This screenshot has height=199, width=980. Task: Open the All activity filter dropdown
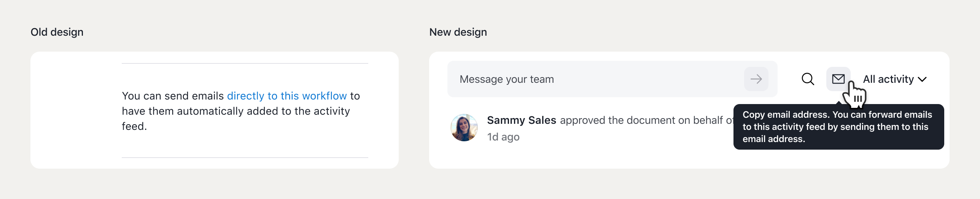pyautogui.click(x=895, y=79)
